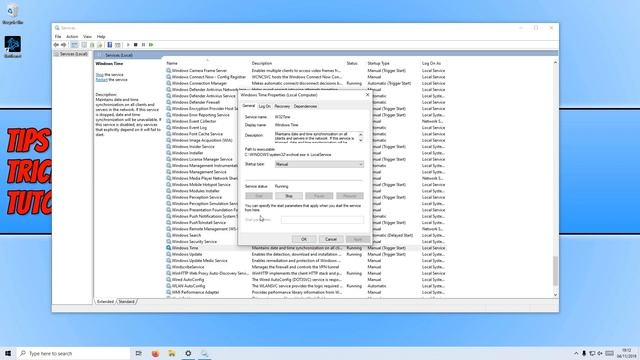640x360 pixels.
Task: Open Settings gear on the taskbar
Action: point(188,353)
